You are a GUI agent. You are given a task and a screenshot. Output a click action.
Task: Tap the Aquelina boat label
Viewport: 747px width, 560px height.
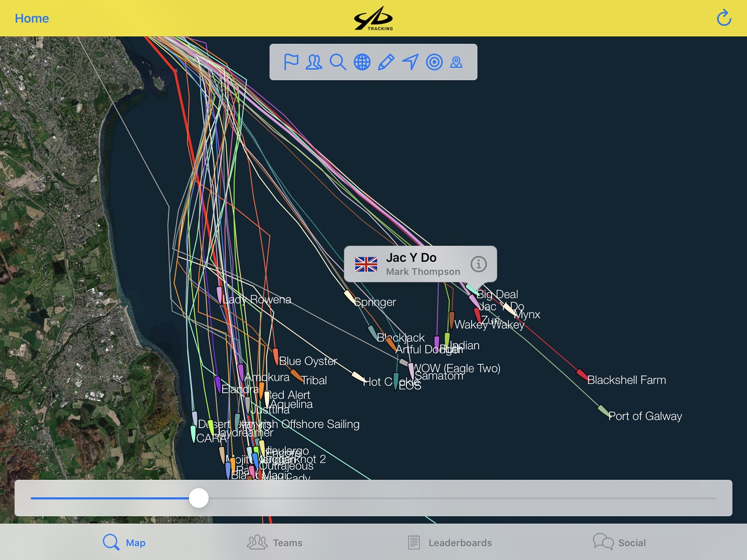tap(291, 404)
